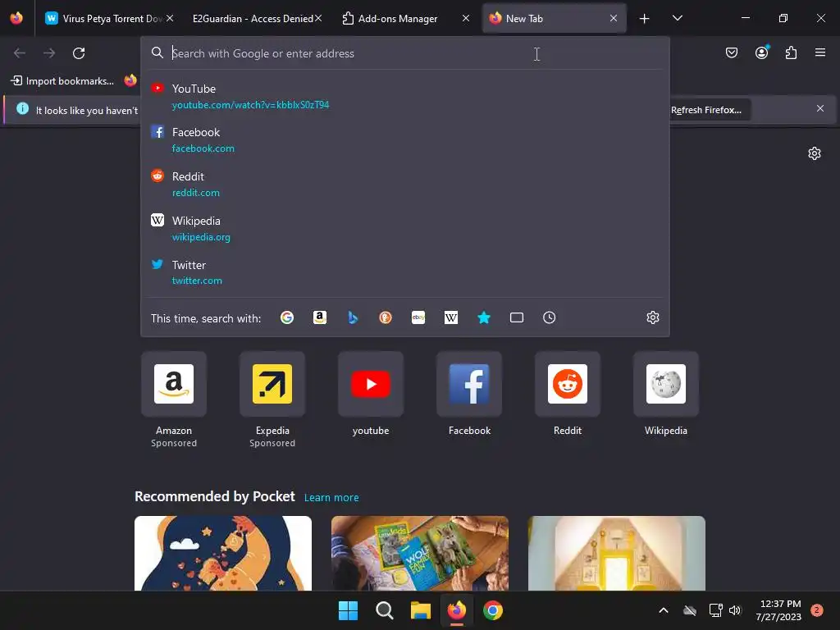The width and height of the screenshot is (840, 630).
Task: Select Facebook suggestion in address dropdown
Action: click(x=405, y=139)
